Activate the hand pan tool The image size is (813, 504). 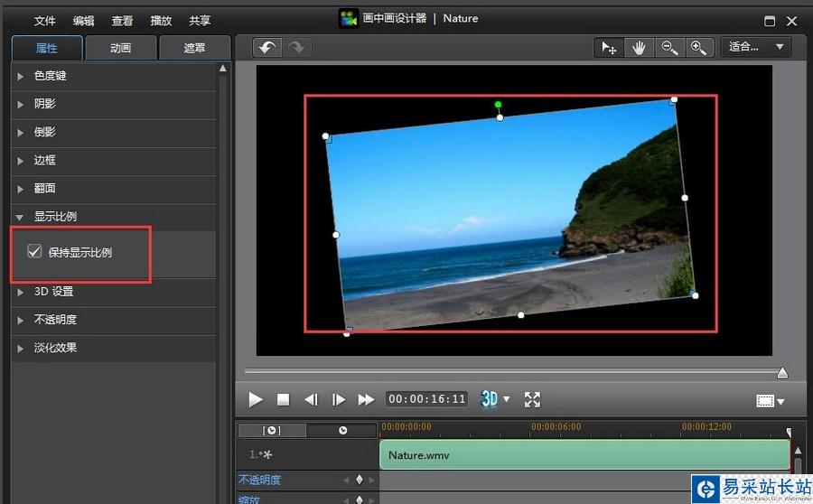[x=639, y=48]
